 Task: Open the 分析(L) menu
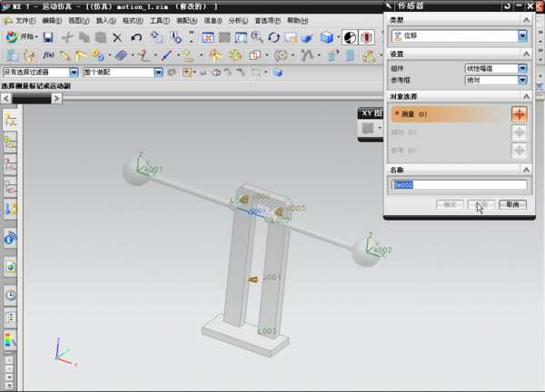tap(238, 21)
